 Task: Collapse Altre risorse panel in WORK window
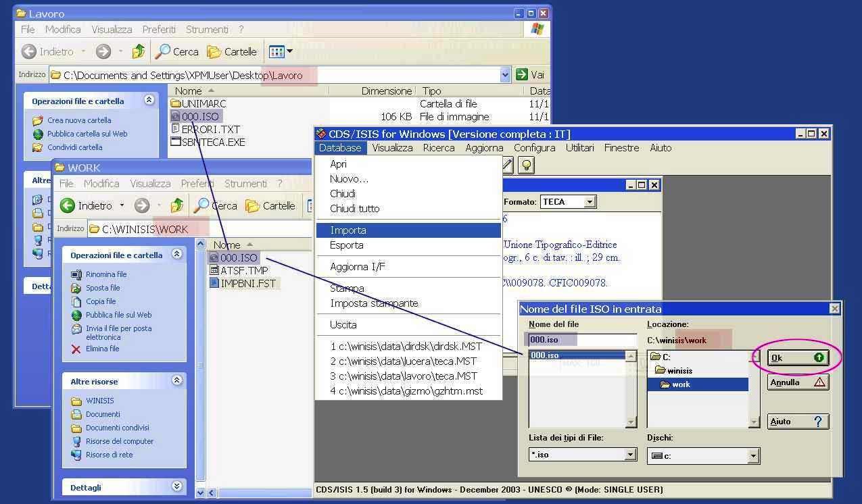[177, 380]
